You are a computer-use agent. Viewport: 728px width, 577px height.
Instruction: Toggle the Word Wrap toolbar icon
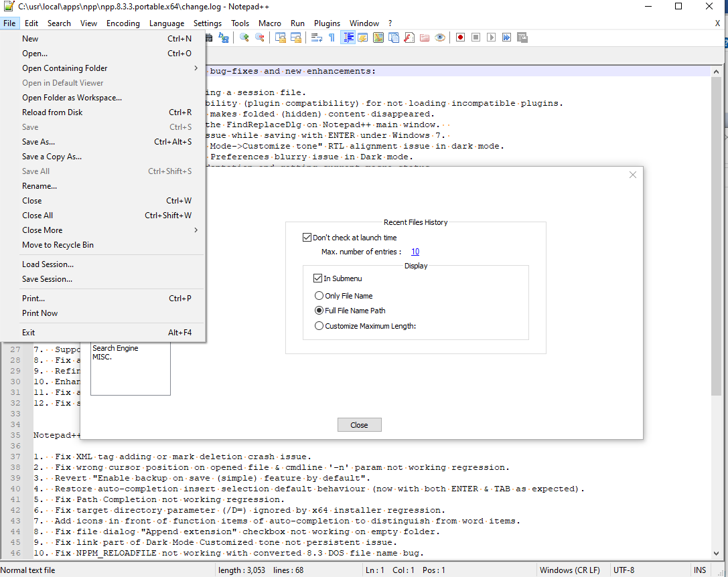[x=317, y=37]
